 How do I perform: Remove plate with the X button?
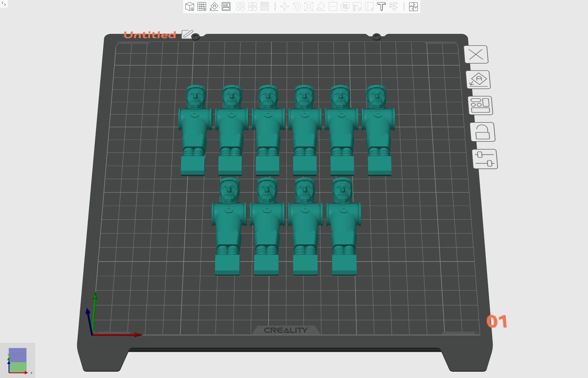pyautogui.click(x=476, y=54)
